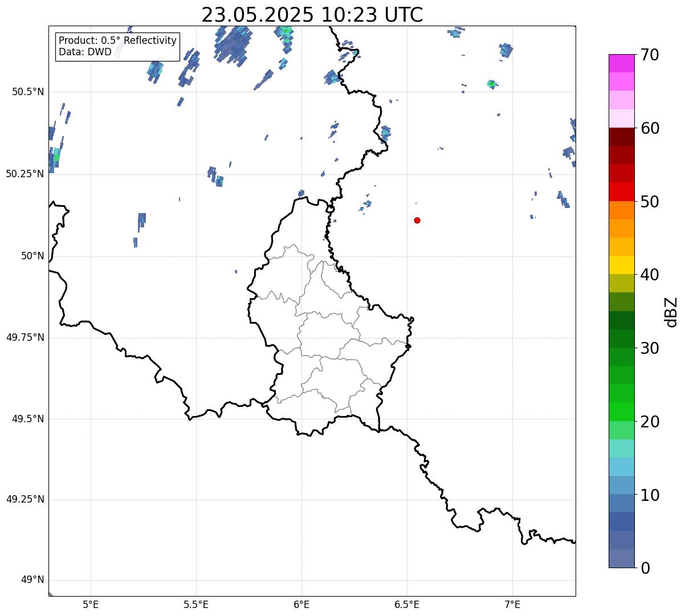This screenshot has height=616, width=685.
Task: Click the orange swatch just below 50 dBZ
Action: 621,210
